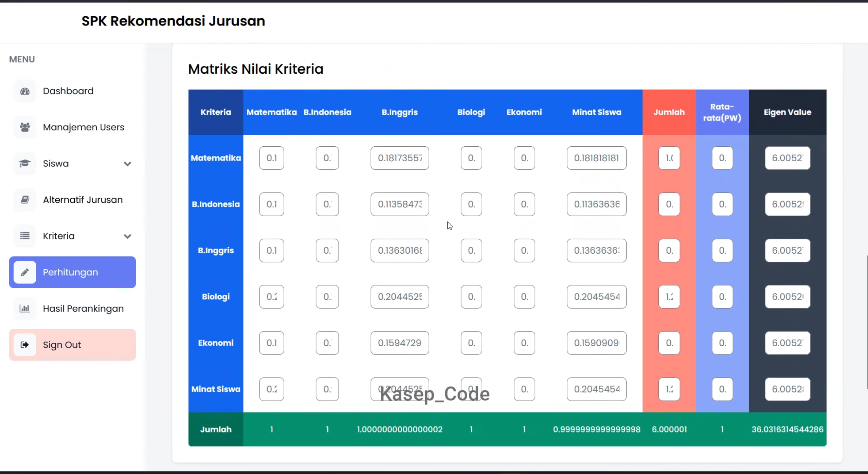
Task: Click the Sign Out arrow icon
Action: [25, 345]
